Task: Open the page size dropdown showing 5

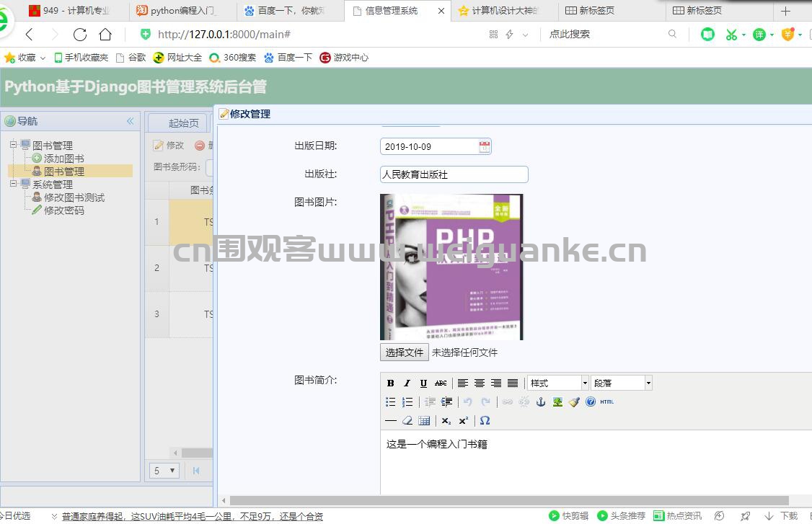Action: point(164,471)
